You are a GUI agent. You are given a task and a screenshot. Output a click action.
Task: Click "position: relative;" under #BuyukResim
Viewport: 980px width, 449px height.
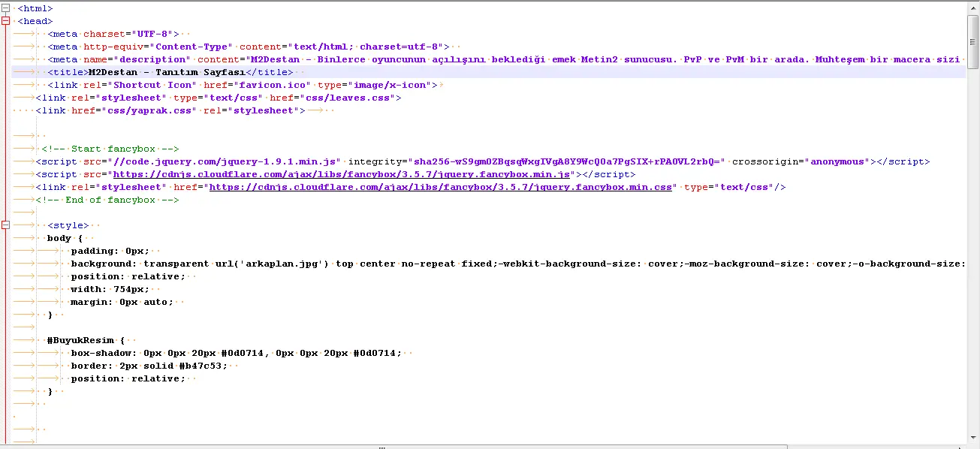[128, 378]
